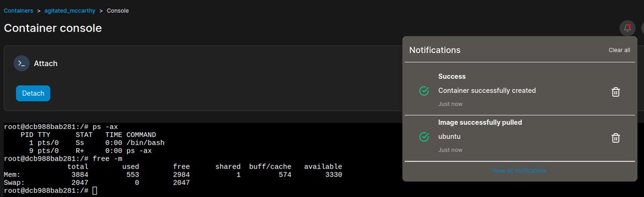The image size is (644, 197).
Task: Clear all notifications
Action: [619, 50]
